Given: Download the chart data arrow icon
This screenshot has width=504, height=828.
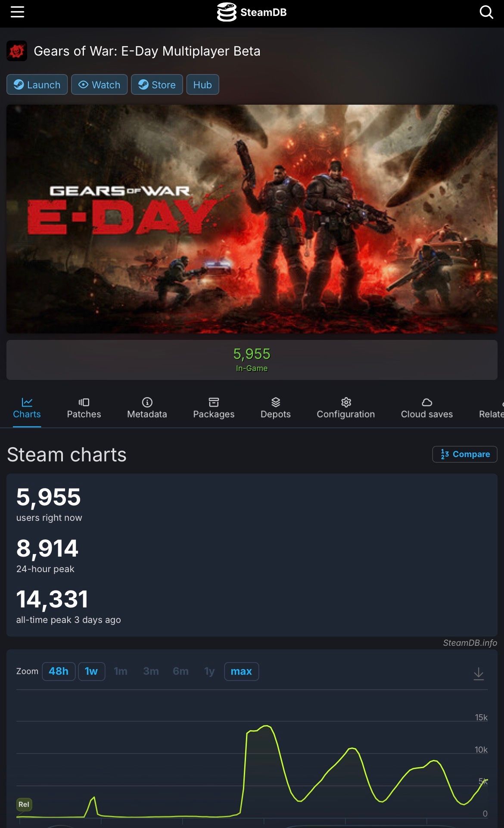Looking at the screenshot, I should point(479,673).
